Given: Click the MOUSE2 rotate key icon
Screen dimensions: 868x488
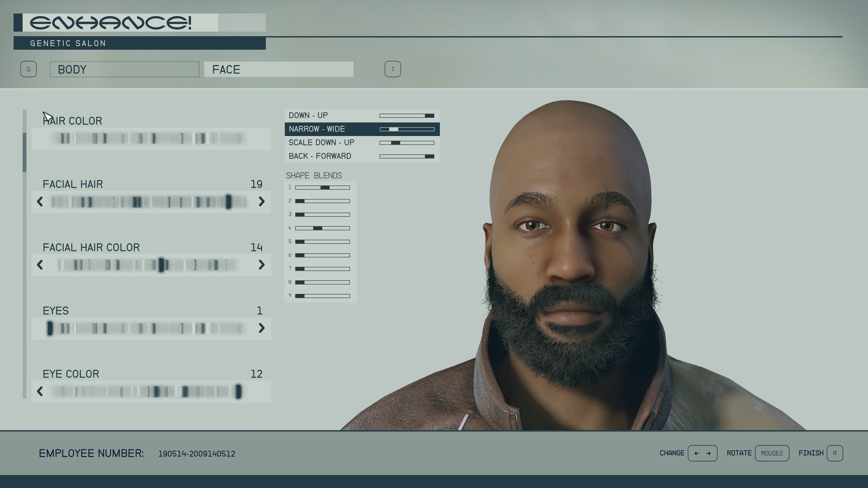Looking at the screenshot, I should (772, 453).
